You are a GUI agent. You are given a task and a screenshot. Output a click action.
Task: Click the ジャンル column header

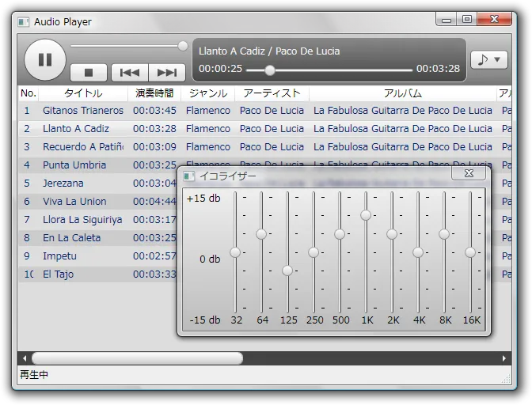point(208,93)
